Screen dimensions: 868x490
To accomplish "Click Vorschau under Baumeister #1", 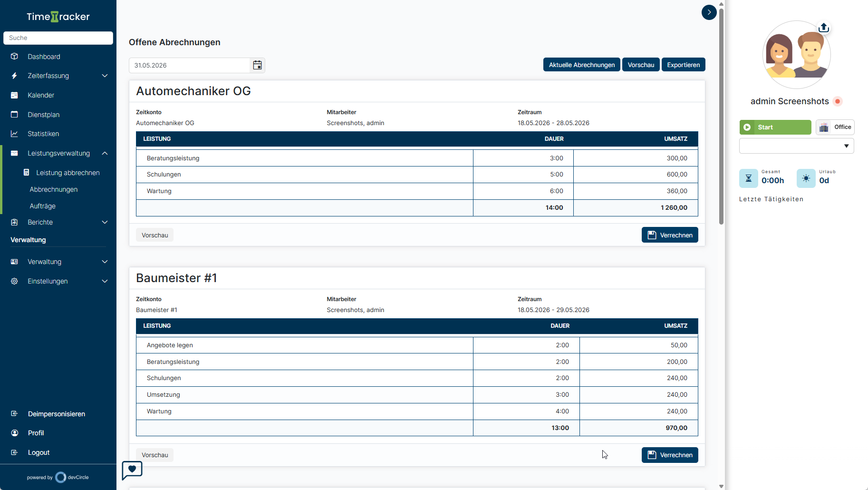I will click(x=154, y=455).
